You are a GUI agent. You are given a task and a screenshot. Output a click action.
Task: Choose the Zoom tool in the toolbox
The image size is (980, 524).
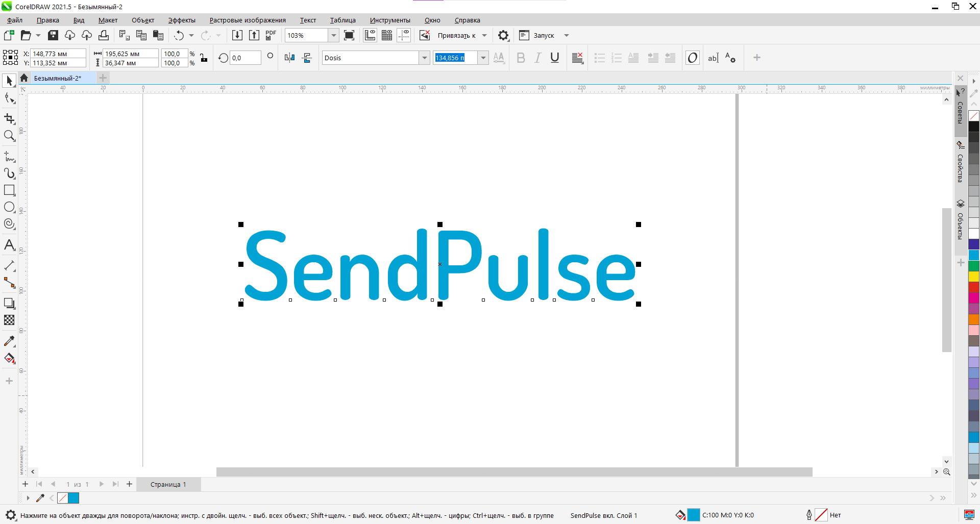9,135
